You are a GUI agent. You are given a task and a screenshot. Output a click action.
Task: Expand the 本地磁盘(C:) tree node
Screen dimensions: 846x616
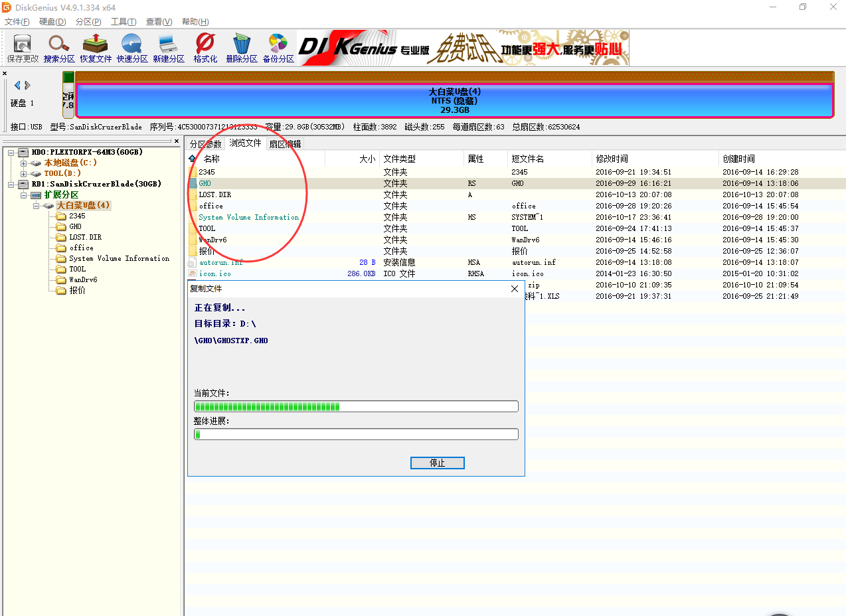pos(24,163)
